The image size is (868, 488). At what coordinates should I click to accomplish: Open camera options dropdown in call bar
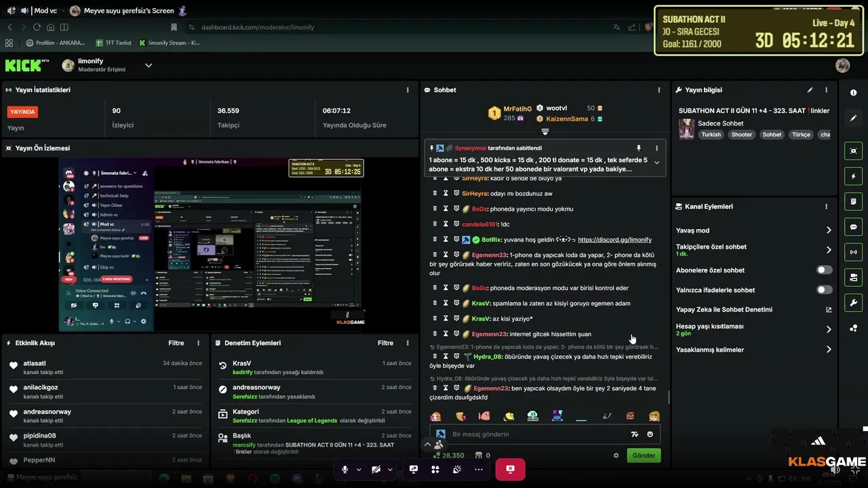point(390,469)
